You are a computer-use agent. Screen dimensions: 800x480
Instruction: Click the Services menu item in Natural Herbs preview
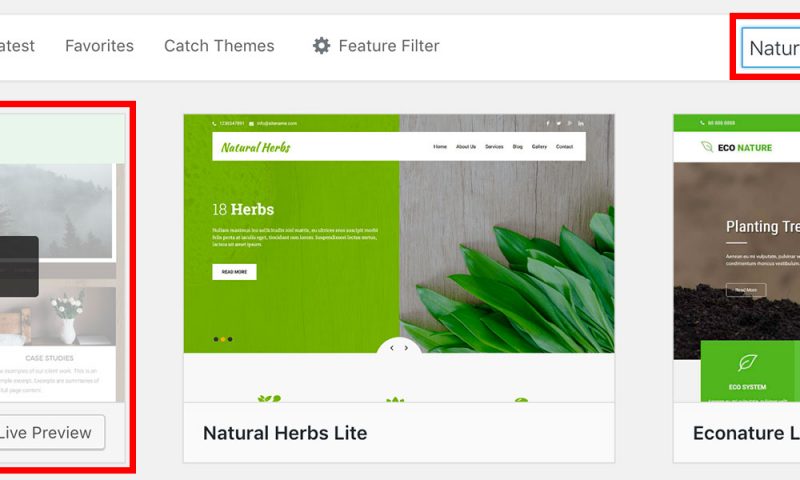(494, 147)
